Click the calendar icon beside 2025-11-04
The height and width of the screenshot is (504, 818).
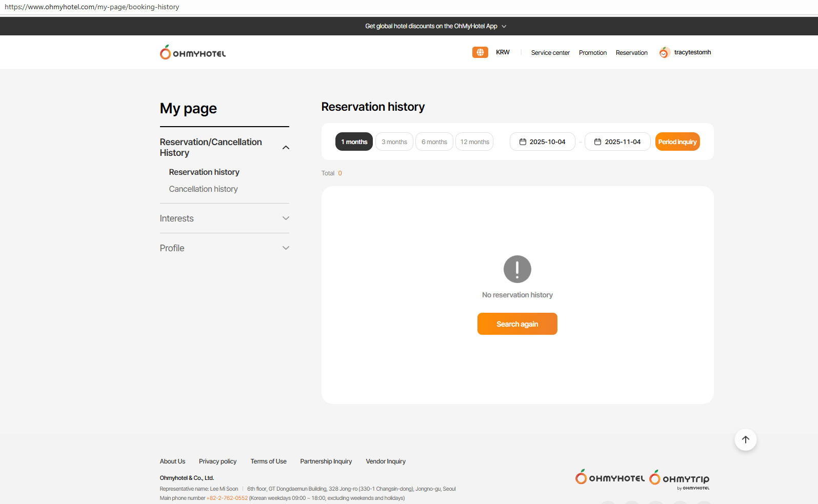(597, 142)
